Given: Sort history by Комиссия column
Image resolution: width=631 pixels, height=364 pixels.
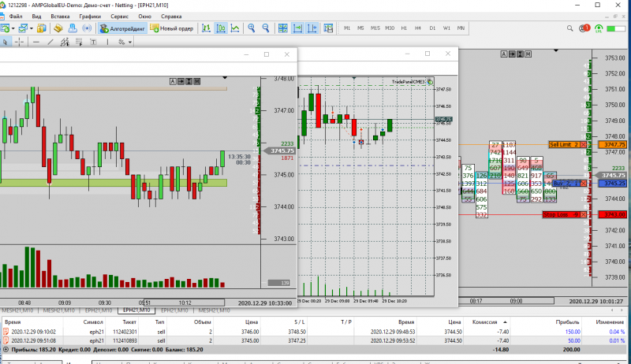Looking at the screenshot, I should click(484, 322).
